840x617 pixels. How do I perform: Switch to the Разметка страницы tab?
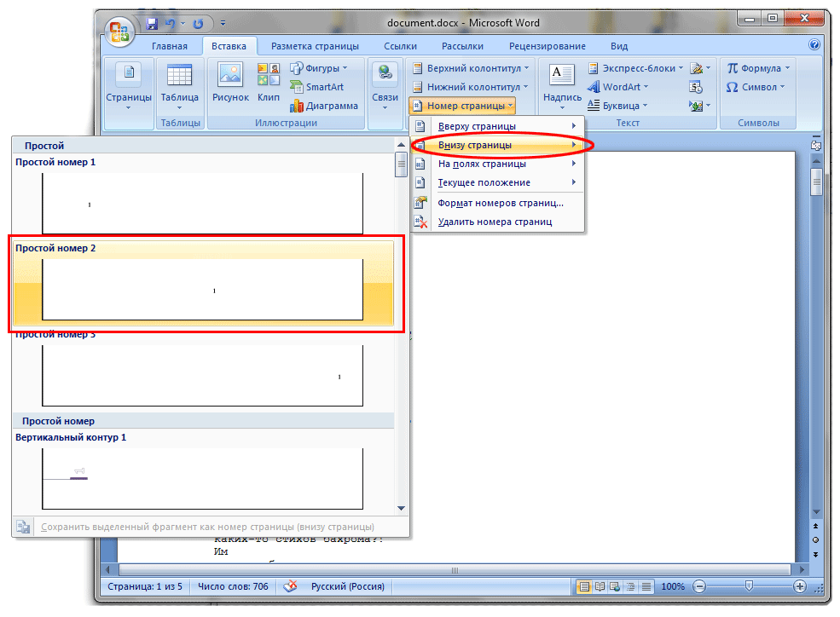315,46
